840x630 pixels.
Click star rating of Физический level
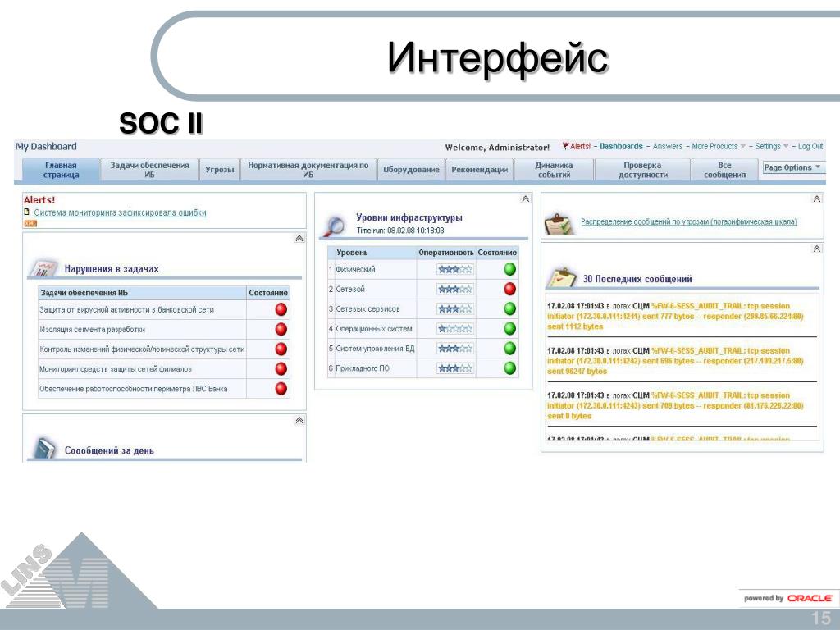[x=454, y=269]
